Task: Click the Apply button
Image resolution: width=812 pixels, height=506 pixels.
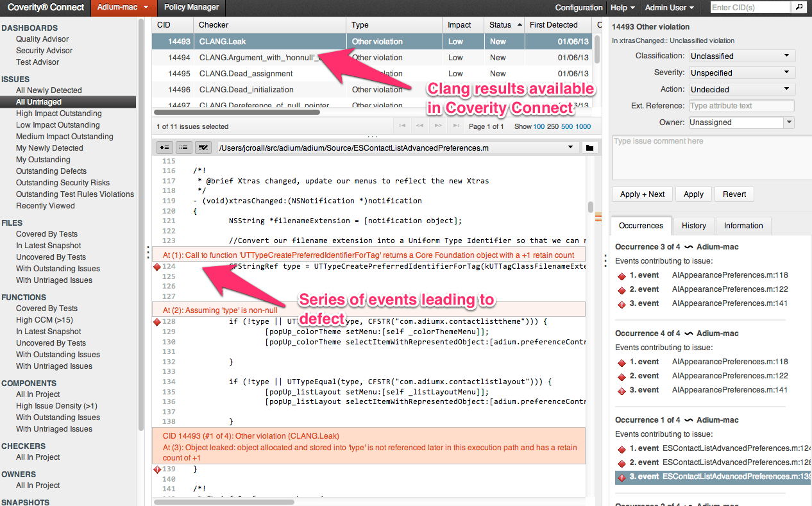Action: (693, 194)
